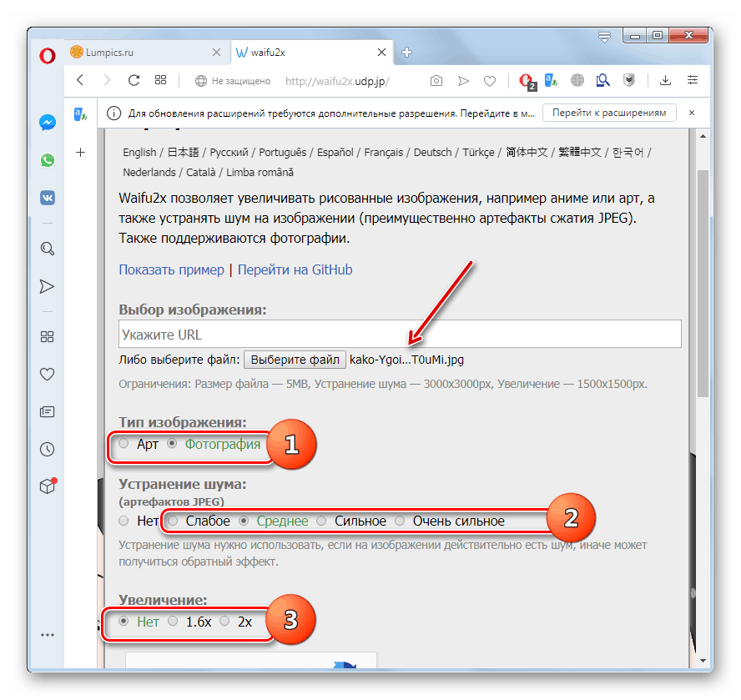Screen dimensions: 741x700
Task: Open WhatsApp from the sidebar
Action: (48, 160)
